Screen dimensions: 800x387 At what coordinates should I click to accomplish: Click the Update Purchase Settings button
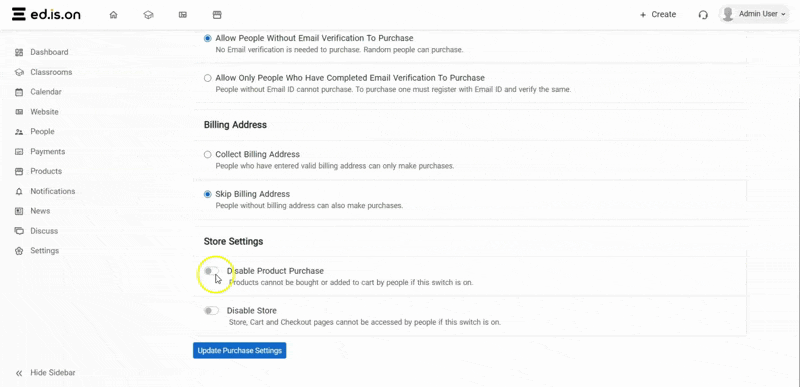(x=239, y=350)
